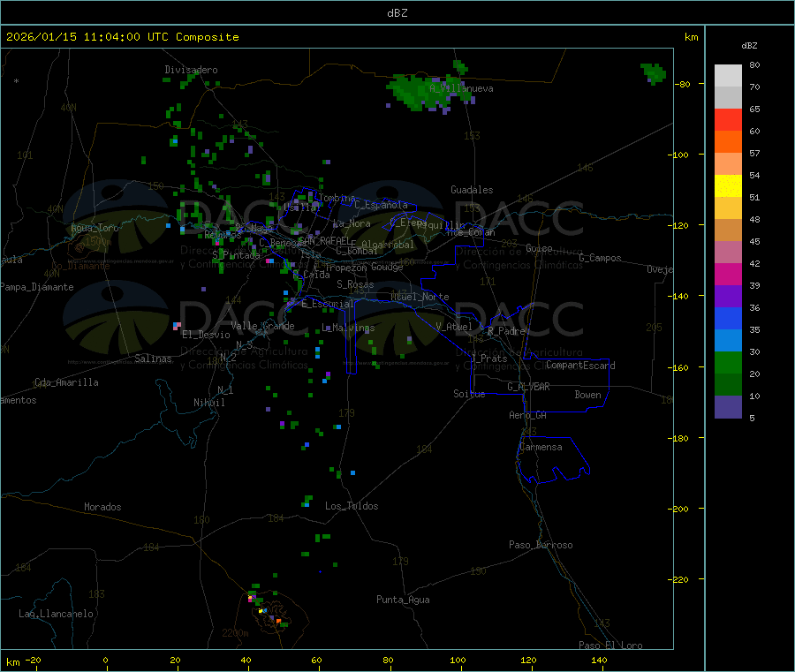795x672 pixels.
Task: Click the 'Carmensa' location label
Action: click(x=541, y=448)
